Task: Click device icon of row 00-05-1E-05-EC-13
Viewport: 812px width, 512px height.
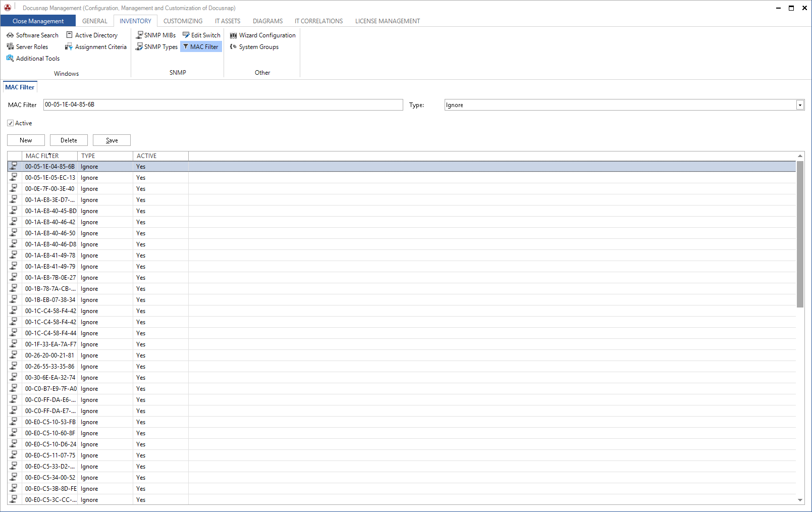Action: coord(14,177)
